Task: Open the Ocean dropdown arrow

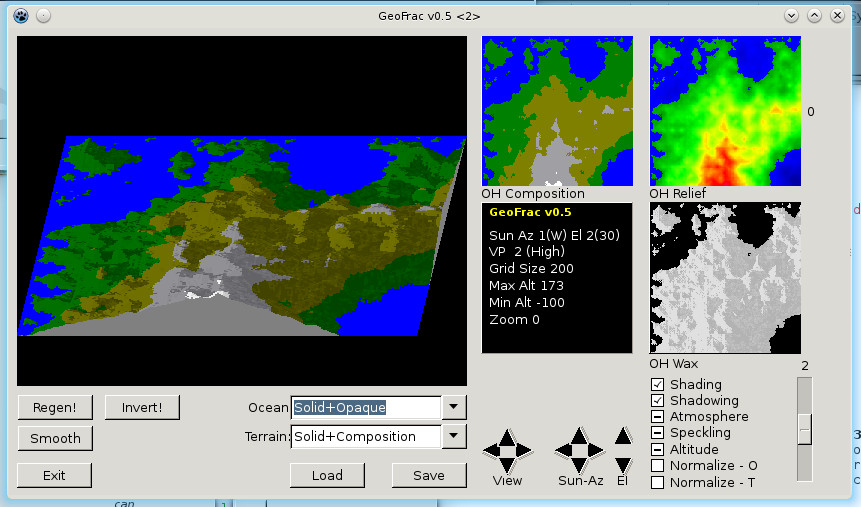Action: pyautogui.click(x=454, y=407)
